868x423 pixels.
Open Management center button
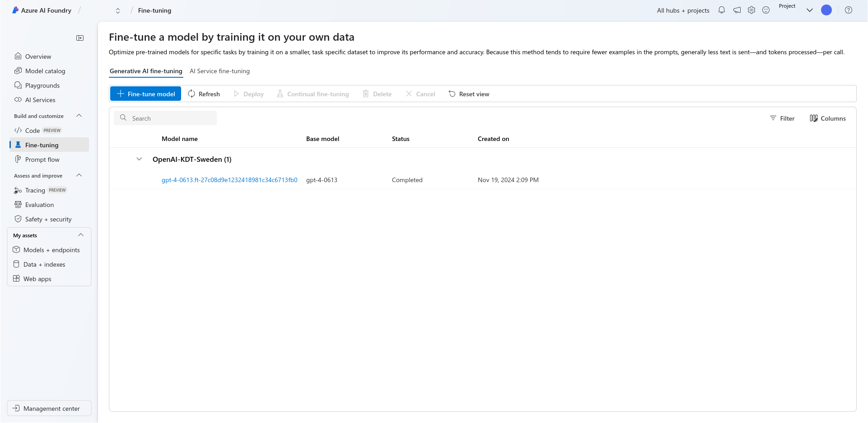49,408
